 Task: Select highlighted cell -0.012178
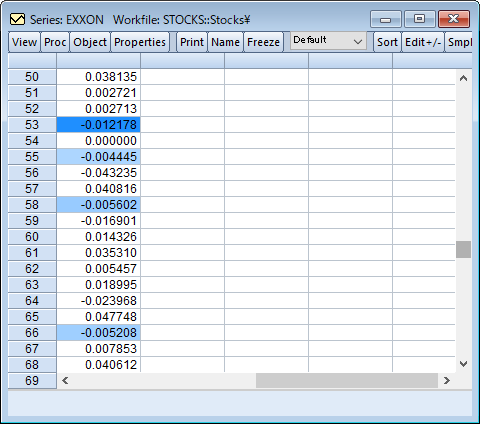coord(99,125)
